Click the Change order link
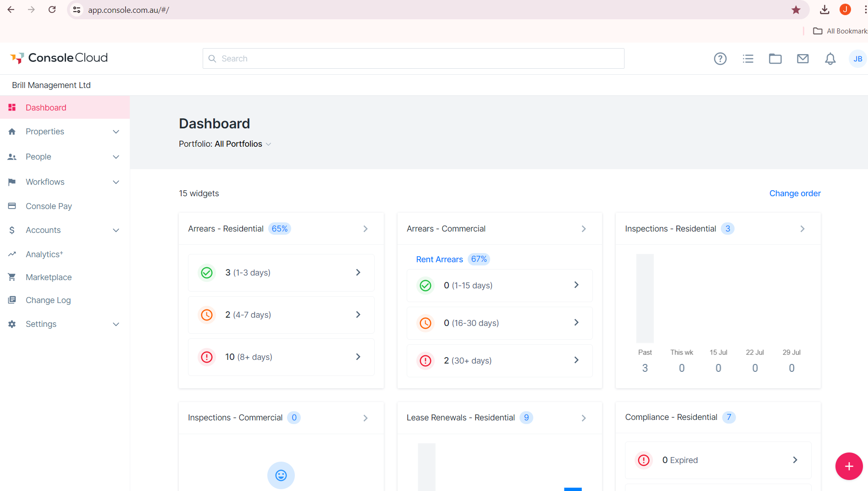868x491 pixels. coord(795,193)
